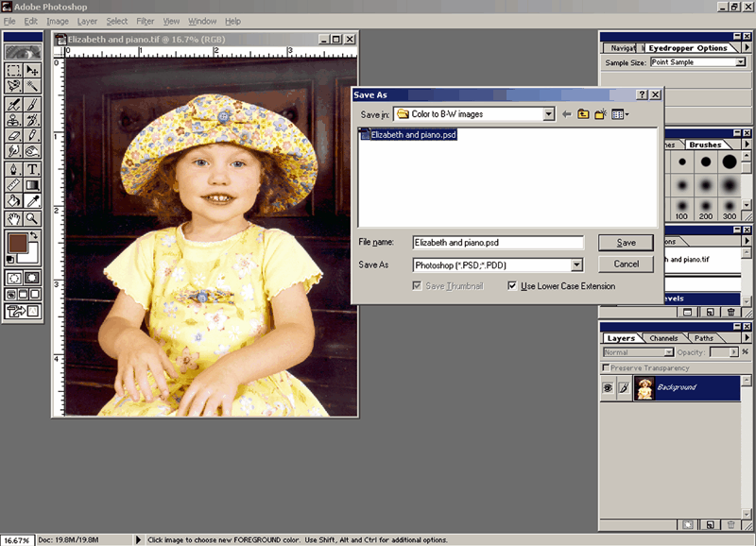Viewport: 756px width, 546px height.
Task: Click Create New Folder icon in dialog
Action: 600,114
